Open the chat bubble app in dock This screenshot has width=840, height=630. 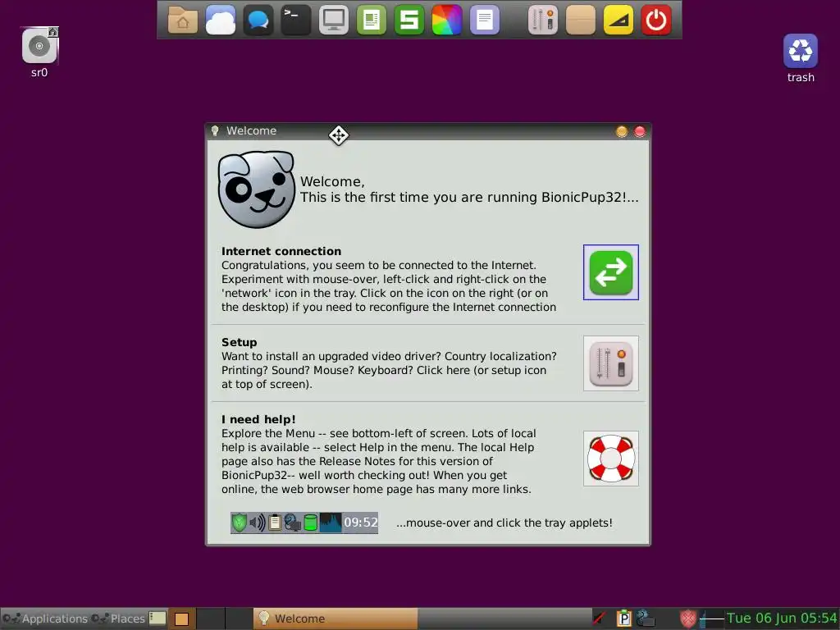point(258,20)
